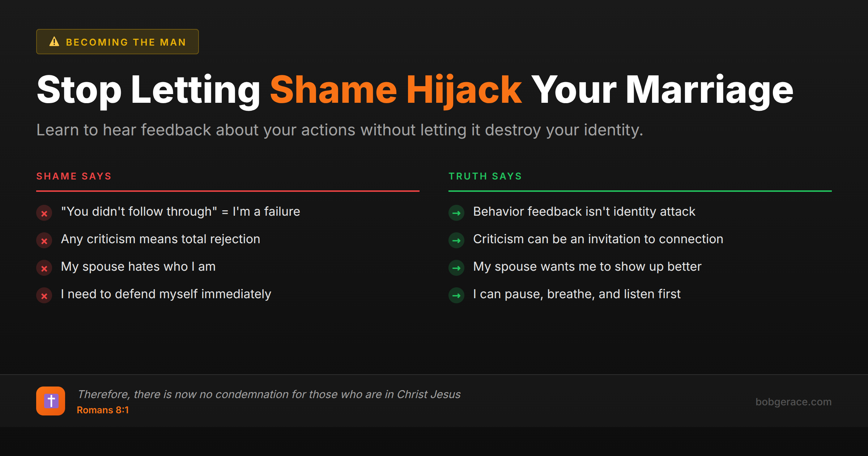The height and width of the screenshot is (456, 868).
Task: Select the "Shame Says" column heading
Action: point(74,176)
